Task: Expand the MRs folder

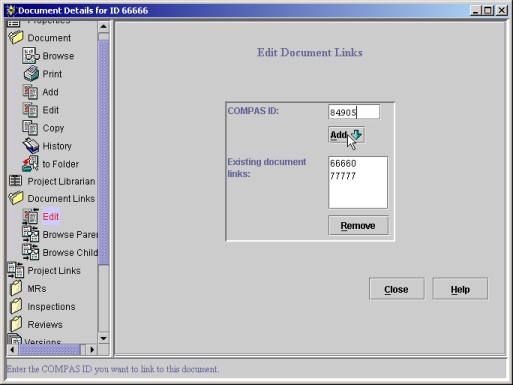Action: 16,288
